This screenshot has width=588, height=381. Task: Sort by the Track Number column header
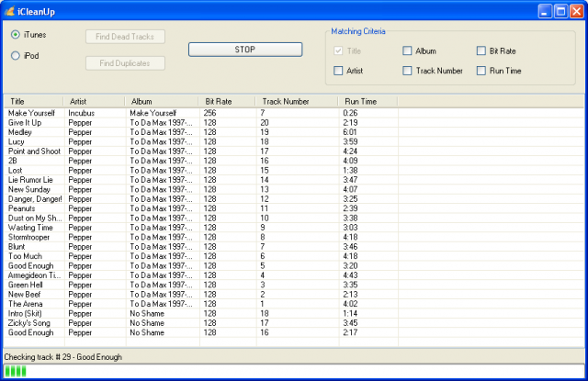point(297,102)
